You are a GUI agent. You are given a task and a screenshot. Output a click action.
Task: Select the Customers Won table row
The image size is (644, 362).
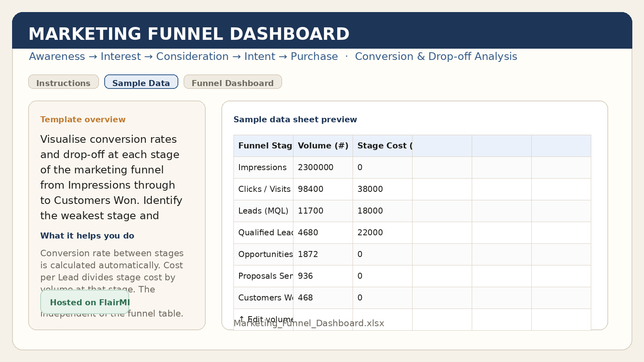tap(264, 298)
